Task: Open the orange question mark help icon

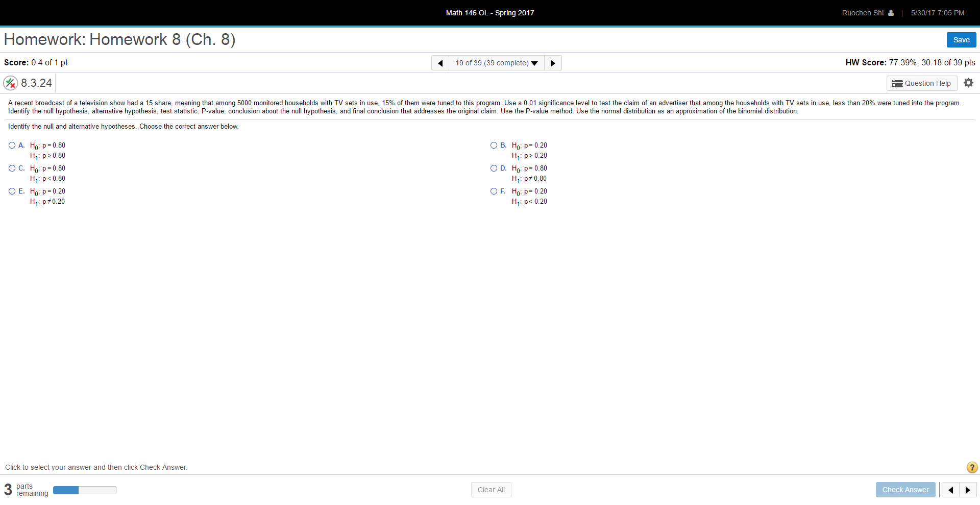Action: pyautogui.click(x=971, y=467)
